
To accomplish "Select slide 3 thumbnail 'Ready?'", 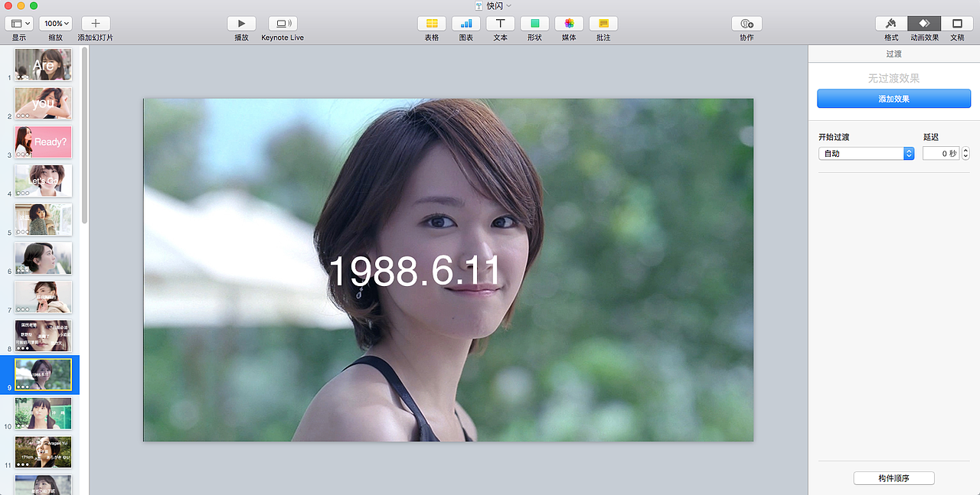I will coord(44,142).
